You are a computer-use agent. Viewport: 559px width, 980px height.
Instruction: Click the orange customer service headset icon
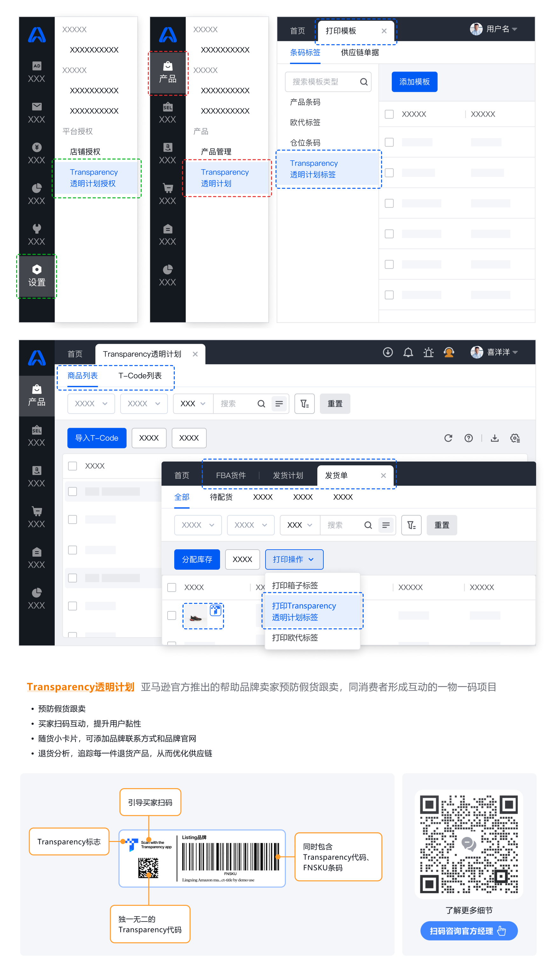[x=449, y=352]
